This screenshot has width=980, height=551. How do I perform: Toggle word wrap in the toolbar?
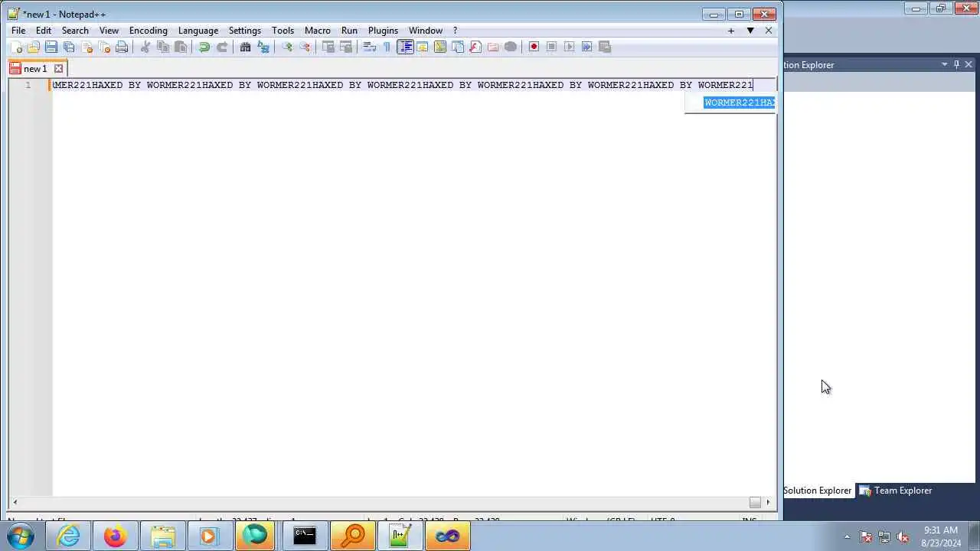coord(369,47)
